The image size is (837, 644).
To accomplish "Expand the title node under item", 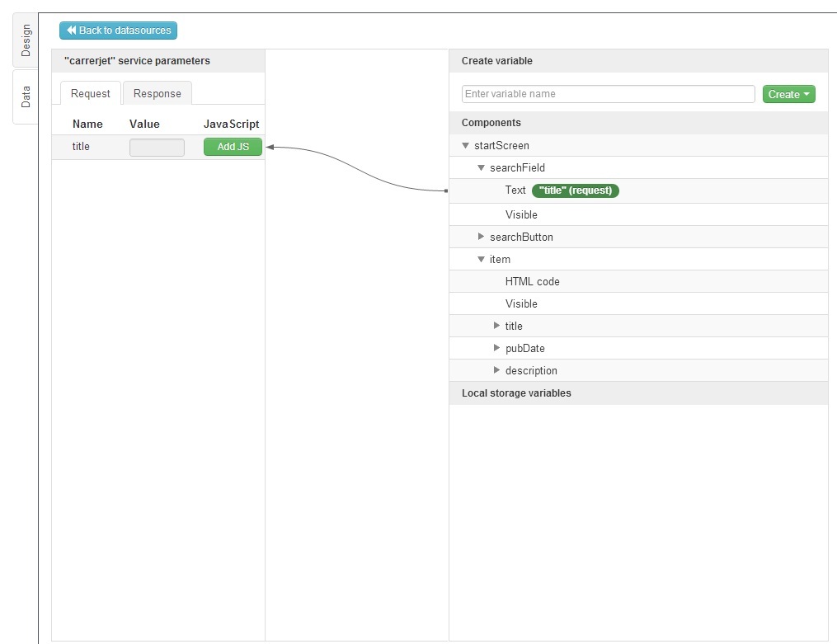I will click(496, 326).
